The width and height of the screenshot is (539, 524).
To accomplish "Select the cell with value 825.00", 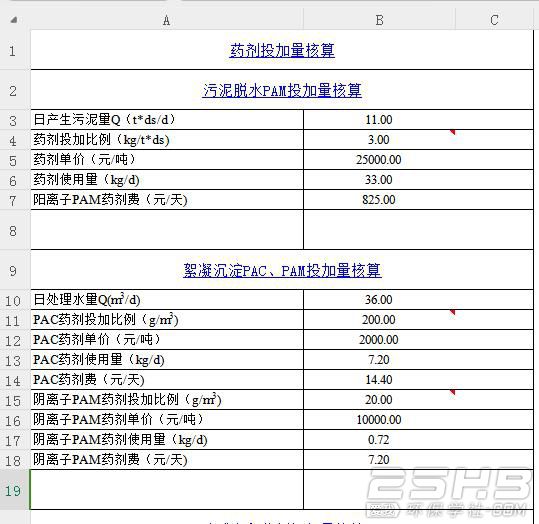I will coord(378,200).
